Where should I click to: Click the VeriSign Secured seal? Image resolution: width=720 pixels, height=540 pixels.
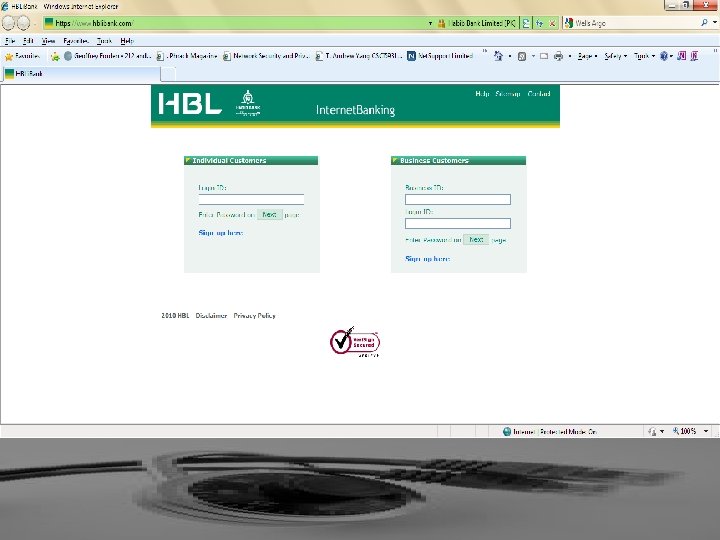[354, 342]
